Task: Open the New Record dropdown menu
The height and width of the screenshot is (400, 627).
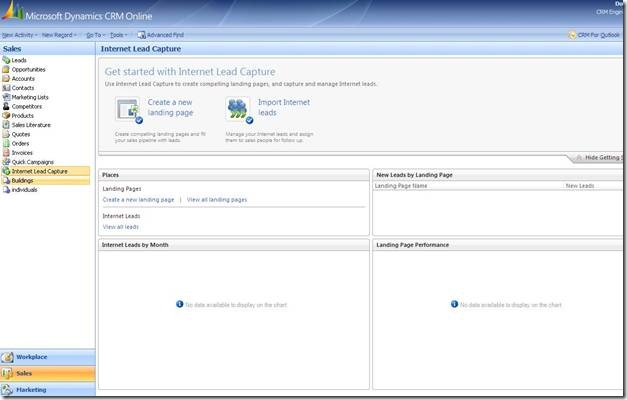Action: (60, 34)
